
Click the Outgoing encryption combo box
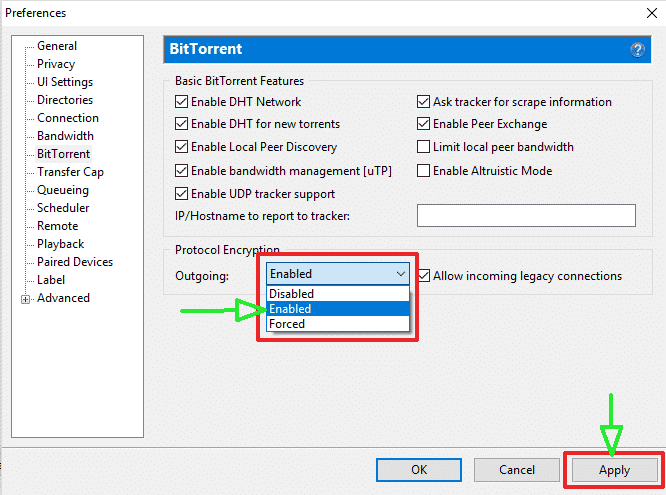click(x=338, y=274)
